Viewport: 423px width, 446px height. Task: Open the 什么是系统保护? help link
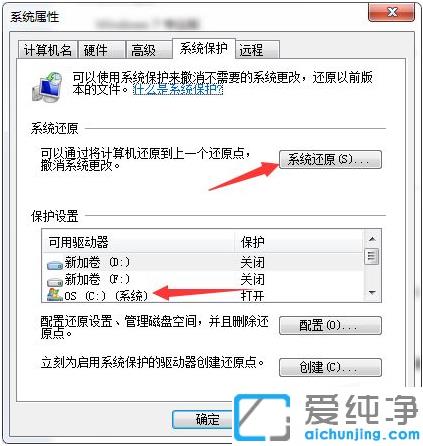(x=178, y=89)
